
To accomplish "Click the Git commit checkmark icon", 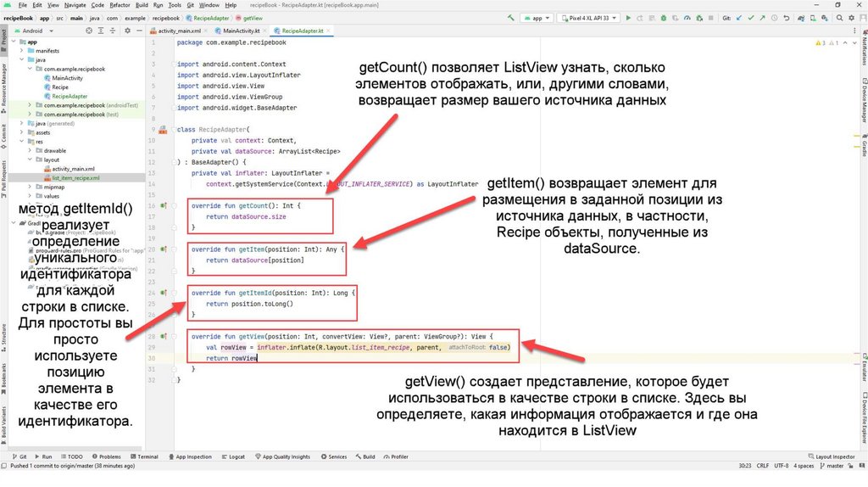I will [x=750, y=17].
